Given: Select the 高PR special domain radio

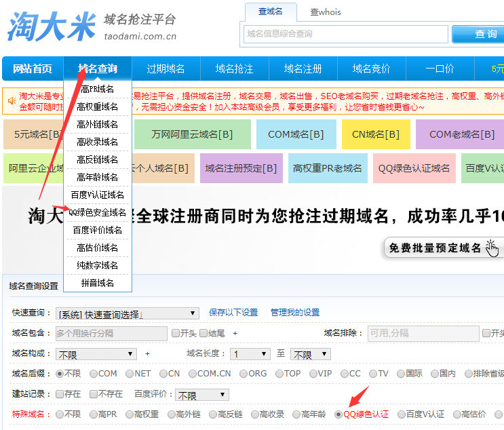Looking at the screenshot, I should pos(94,414).
